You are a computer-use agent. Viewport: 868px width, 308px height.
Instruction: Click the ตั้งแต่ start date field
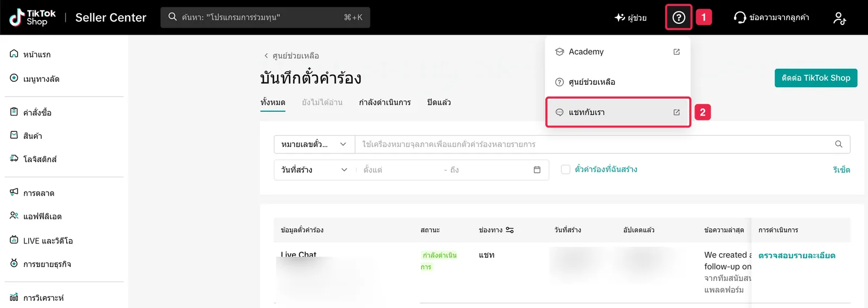point(399,170)
